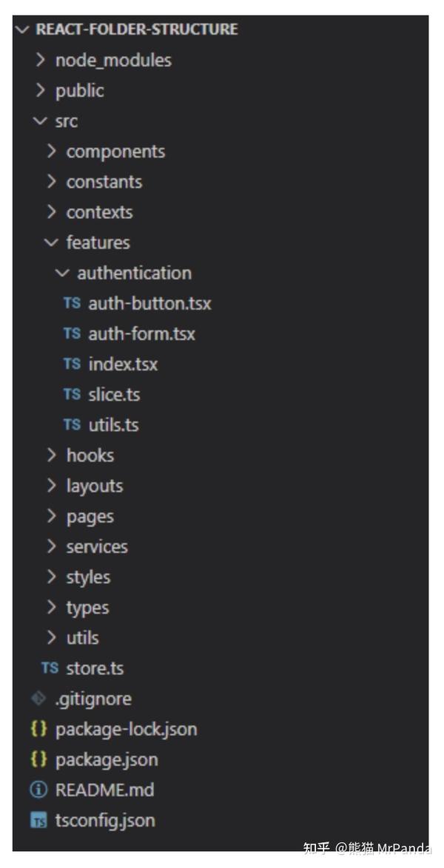Open the auth-button.tsx file

click(x=149, y=303)
